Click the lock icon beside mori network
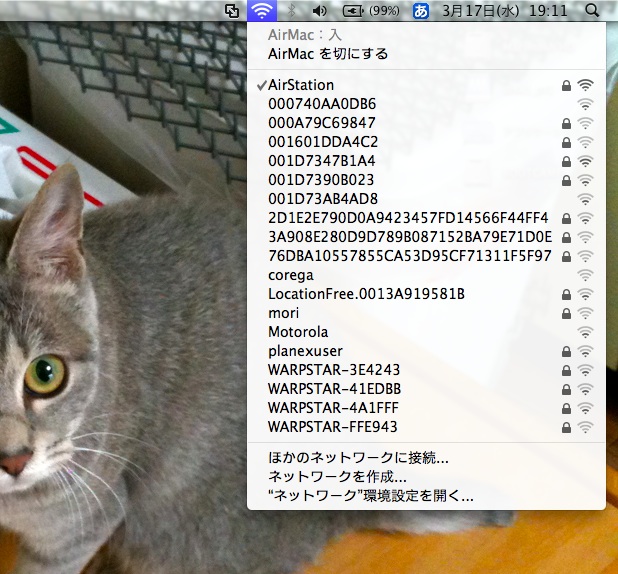Image resolution: width=618 pixels, height=574 pixels. pos(567,313)
